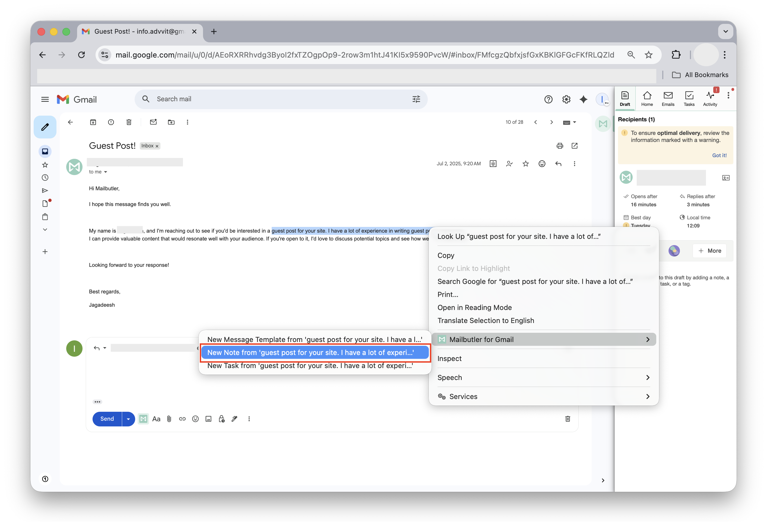Toggle formatting options Aa button
The width and height of the screenshot is (767, 532).
click(156, 419)
